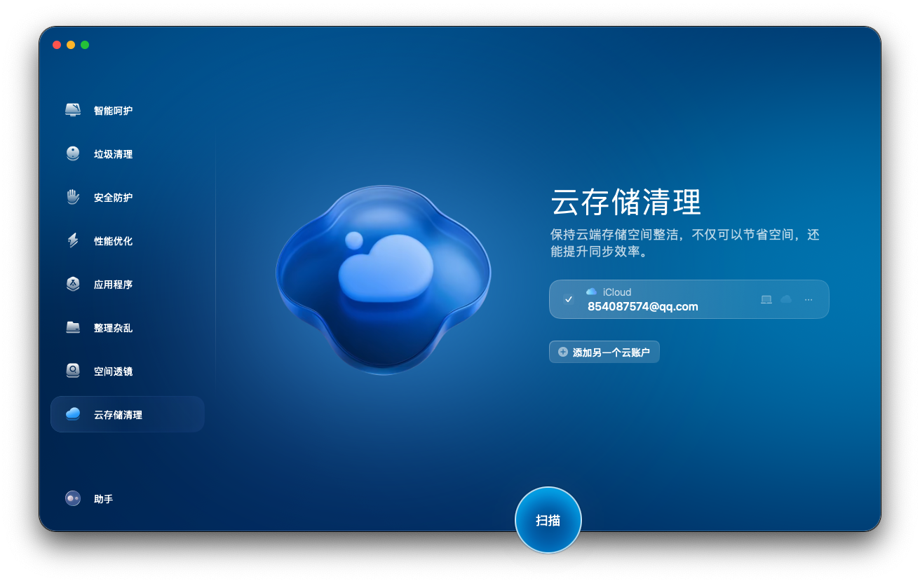Uncheck the iCloud account checkbox

click(569, 299)
